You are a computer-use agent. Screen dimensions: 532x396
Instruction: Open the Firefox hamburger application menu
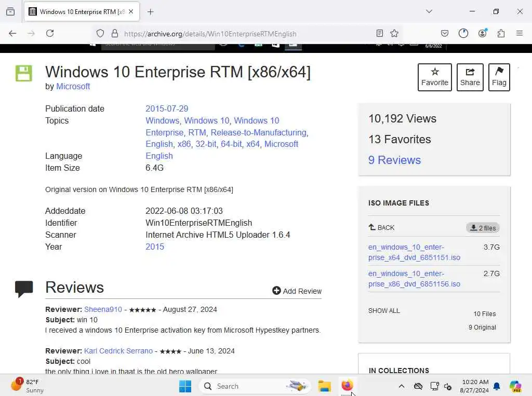(x=519, y=33)
